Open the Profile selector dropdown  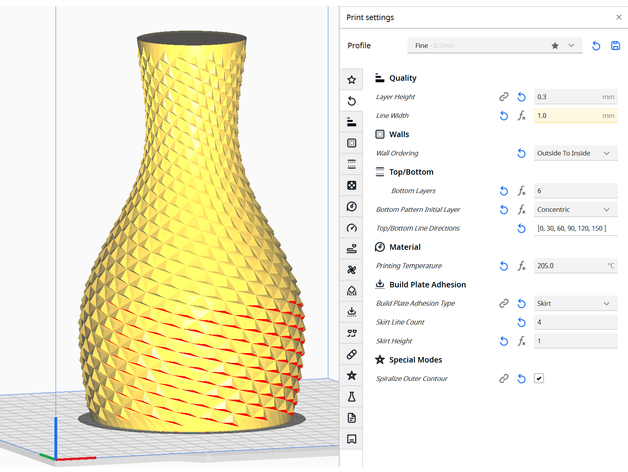(495, 46)
